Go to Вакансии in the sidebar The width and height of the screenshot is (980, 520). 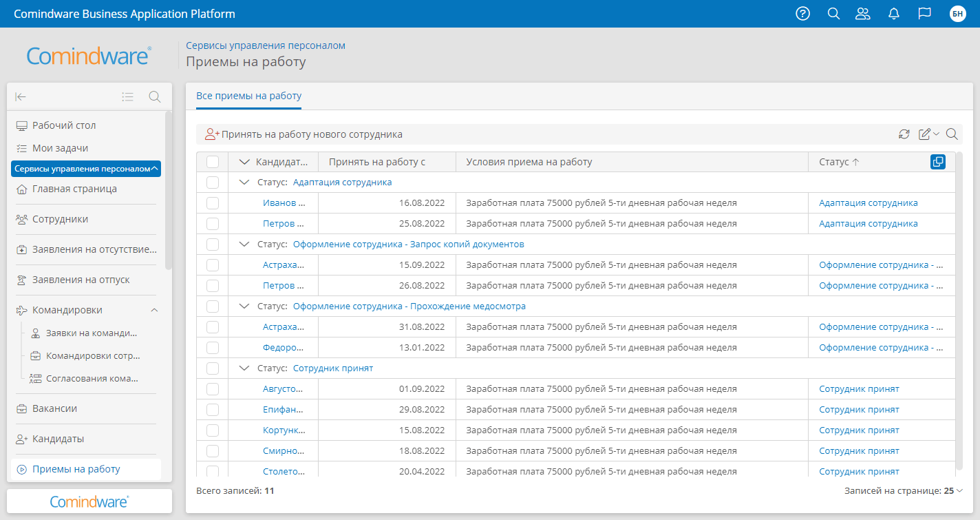[x=54, y=408]
